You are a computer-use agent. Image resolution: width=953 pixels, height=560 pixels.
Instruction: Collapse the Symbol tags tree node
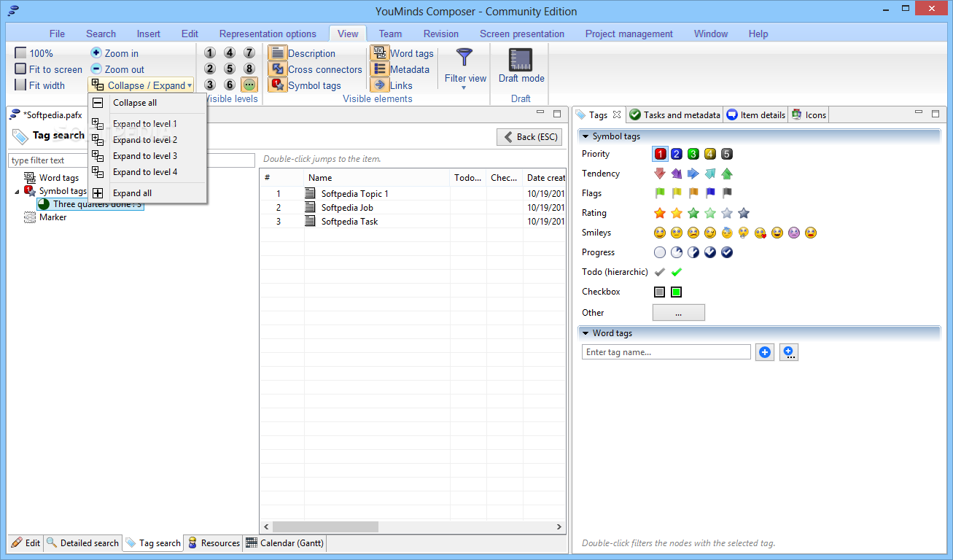pyautogui.click(x=17, y=192)
